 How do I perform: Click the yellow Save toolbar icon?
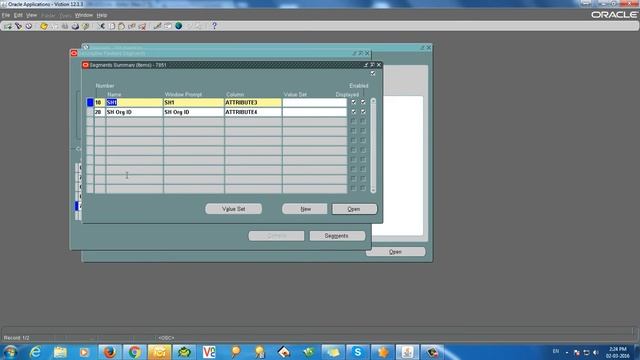pos(44,26)
